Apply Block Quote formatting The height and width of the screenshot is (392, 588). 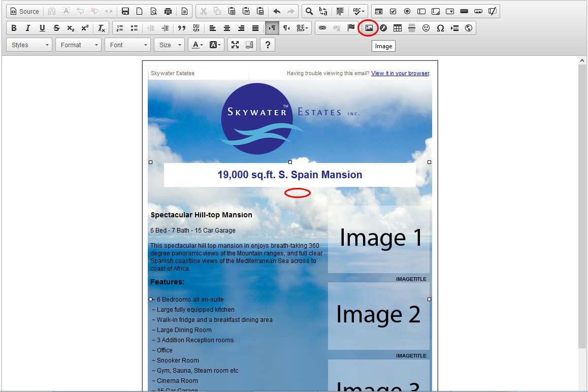point(181,28)
